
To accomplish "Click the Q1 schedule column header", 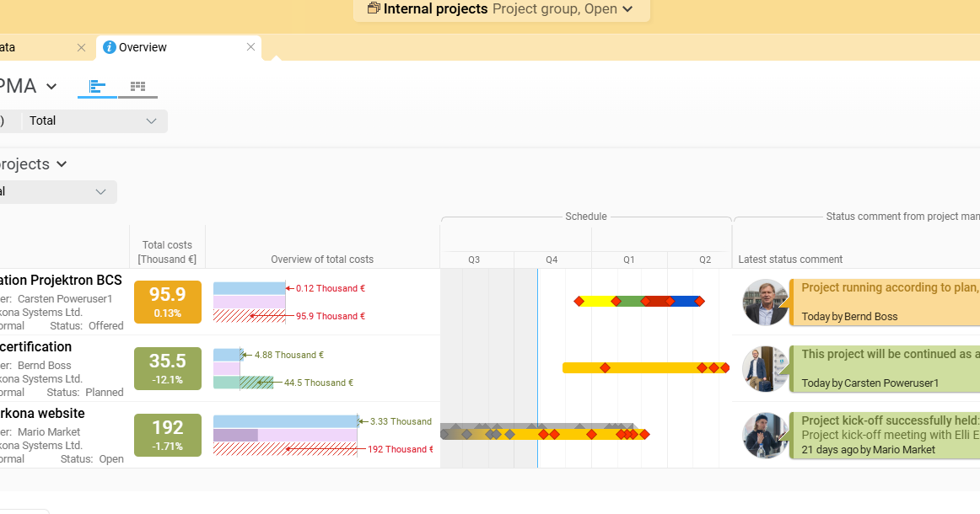I will click(629, 260).
